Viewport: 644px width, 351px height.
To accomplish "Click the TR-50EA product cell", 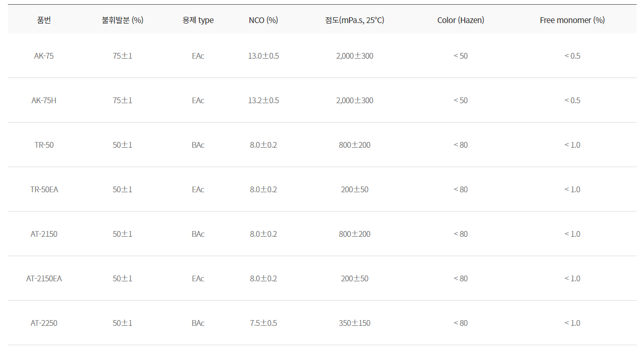I will (x=44, y=190).
